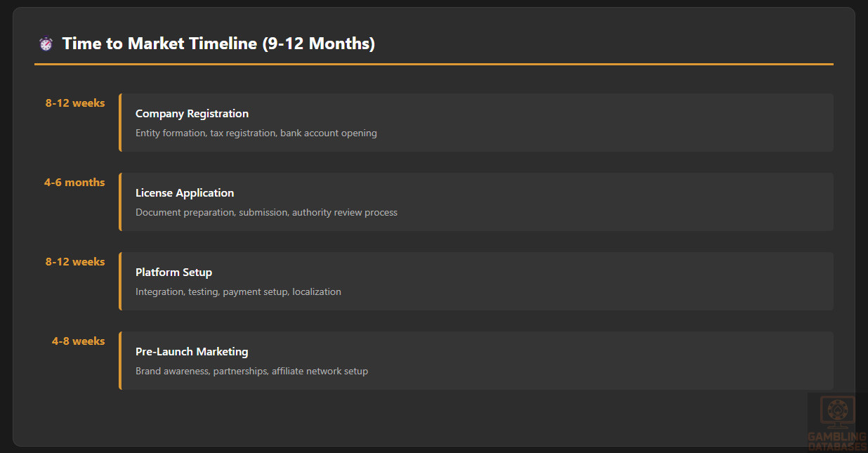Click the orange left border of Company Registration card

(x=120, y=122)
